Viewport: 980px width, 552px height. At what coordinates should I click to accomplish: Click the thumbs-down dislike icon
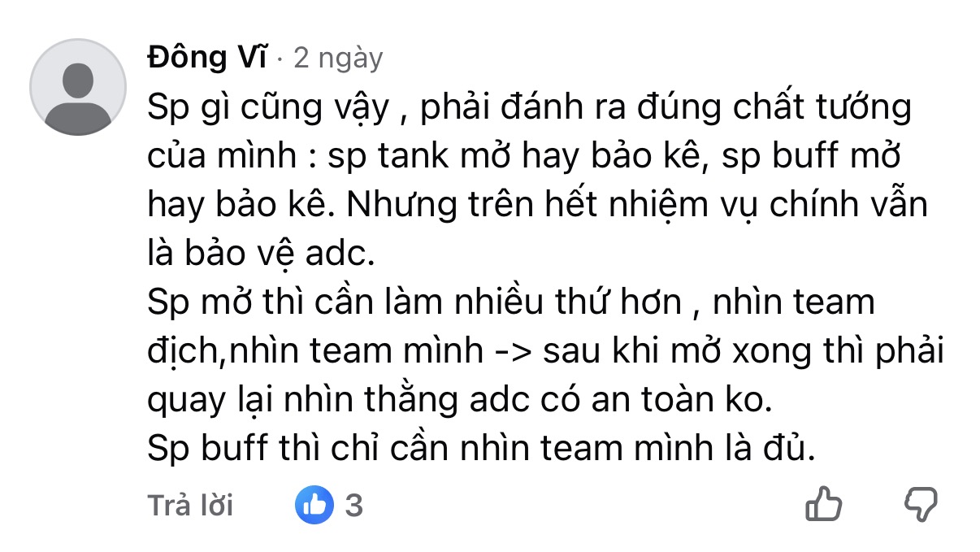921,506
